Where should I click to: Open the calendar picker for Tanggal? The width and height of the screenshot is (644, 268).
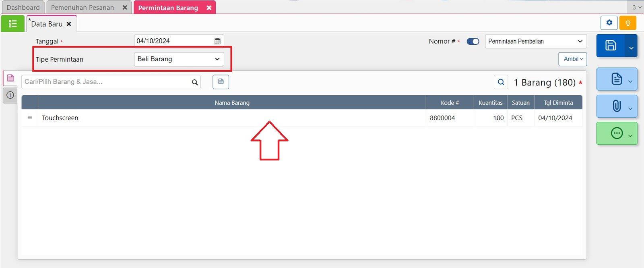click(x=217, y=41)
